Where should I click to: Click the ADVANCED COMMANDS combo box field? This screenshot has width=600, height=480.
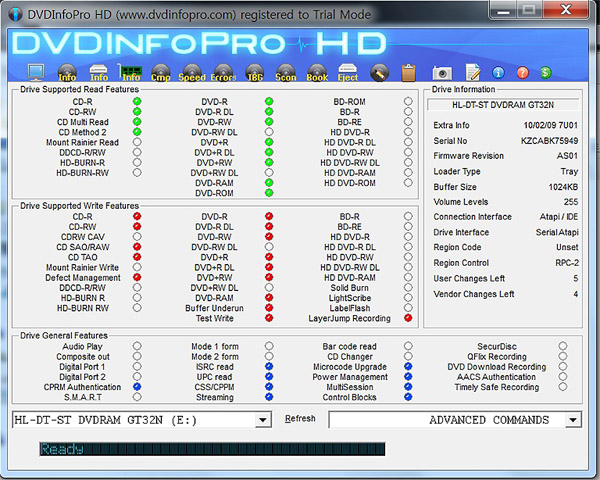(x=455, y=420)
